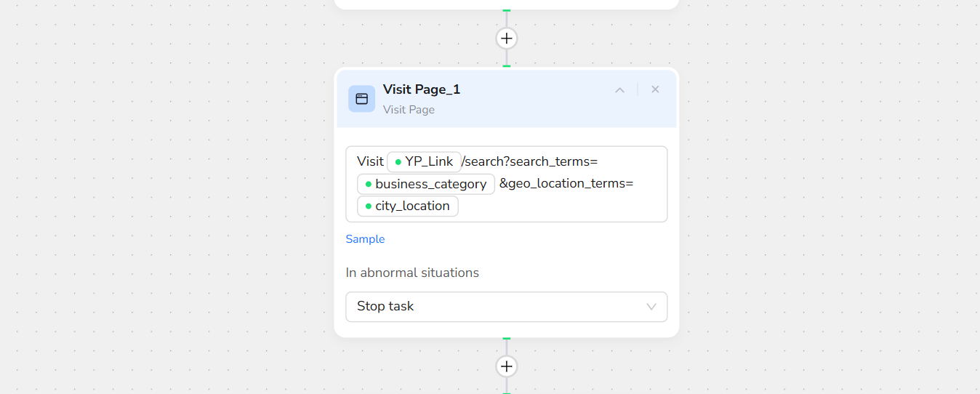
Task: Select the YP_Link variable chip
Action: click(x=424, y=161)
